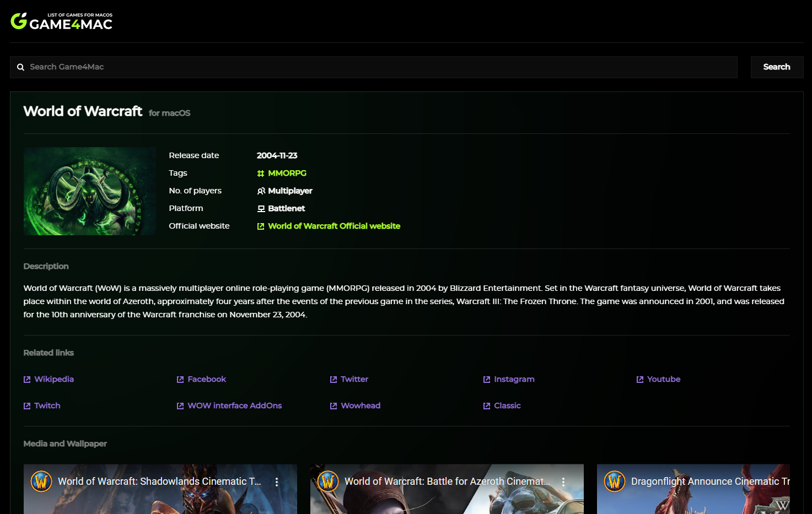Screen dimensions: 812x514
Task: Click the 'for macOS' subtitle text
Action: [x=169, y=113]
